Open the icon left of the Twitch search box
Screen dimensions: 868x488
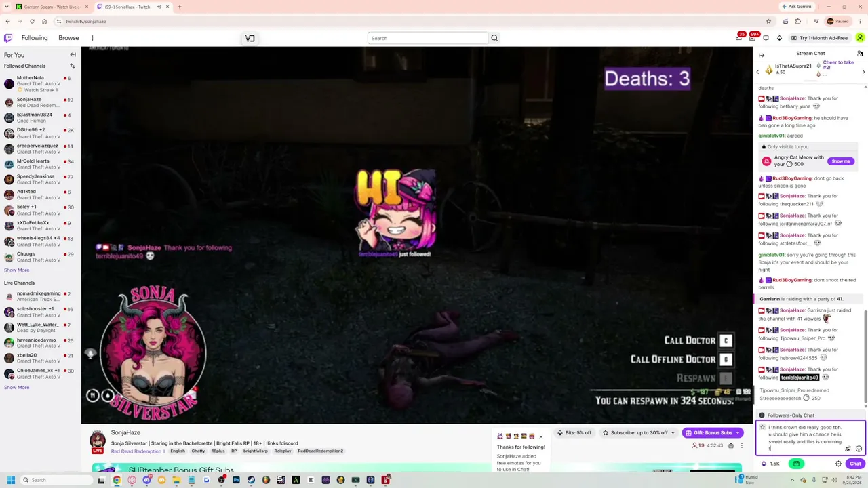pyautogui.click(x=250, y=38)
